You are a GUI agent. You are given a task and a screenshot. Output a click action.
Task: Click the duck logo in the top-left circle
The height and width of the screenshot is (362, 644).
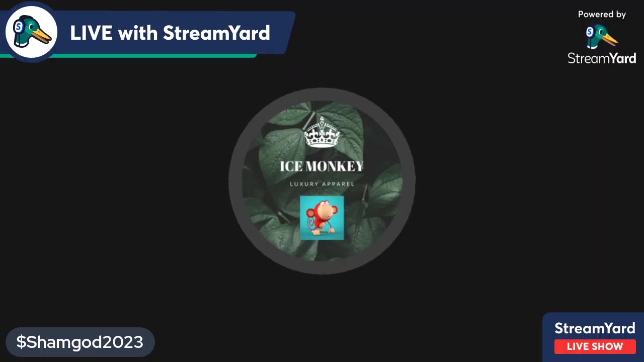[32, 32]
